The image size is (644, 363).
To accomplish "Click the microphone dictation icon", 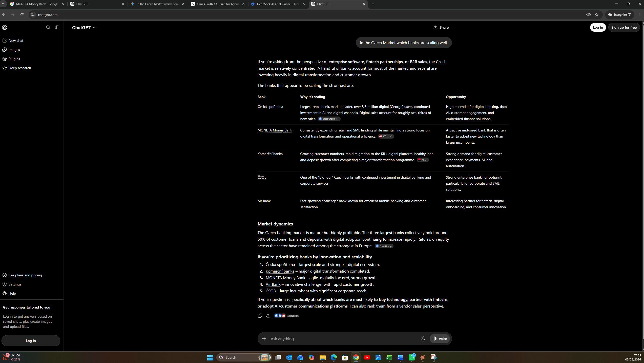I will tap(423, 339).
